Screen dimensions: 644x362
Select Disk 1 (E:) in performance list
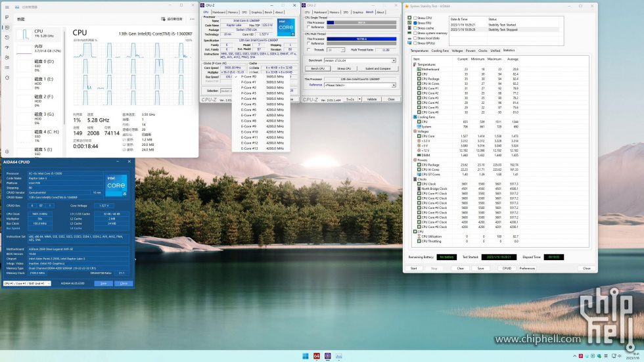click(x=39, y=83)
